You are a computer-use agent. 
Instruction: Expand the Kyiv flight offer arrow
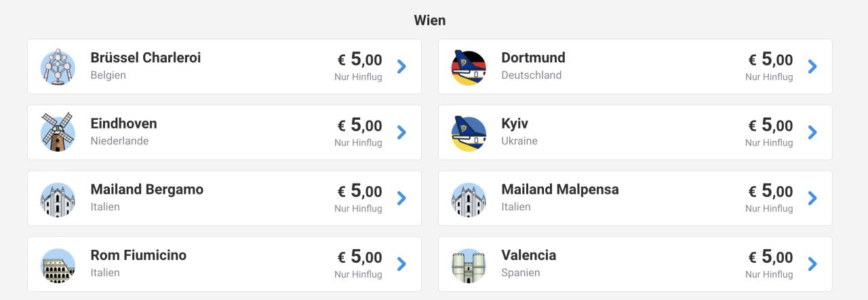812,132
